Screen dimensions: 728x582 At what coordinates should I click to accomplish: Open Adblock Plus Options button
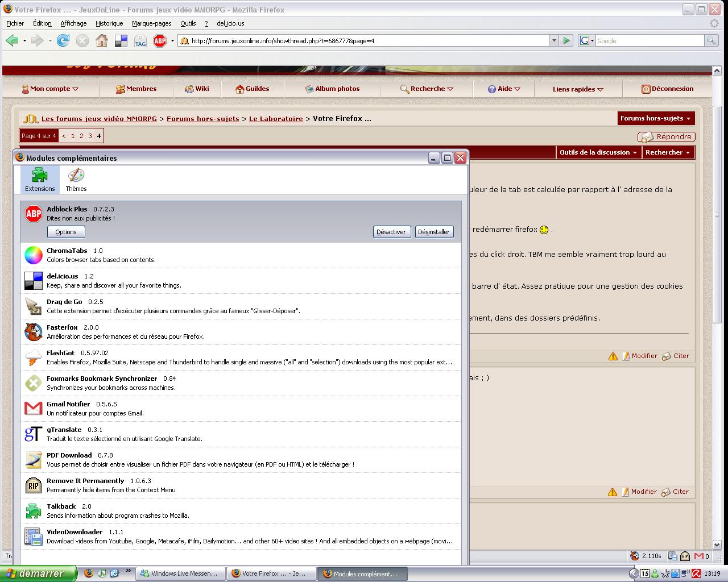66,232
